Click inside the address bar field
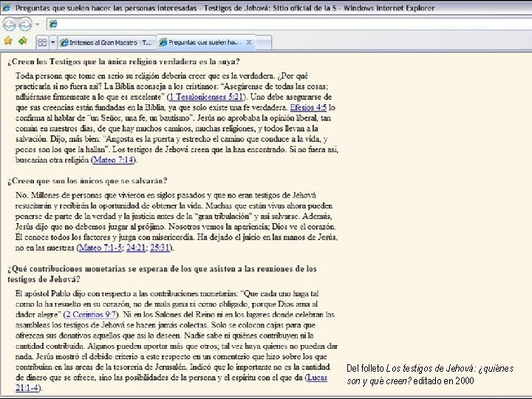Screen dimensions: 532x399 pos(289,24)
